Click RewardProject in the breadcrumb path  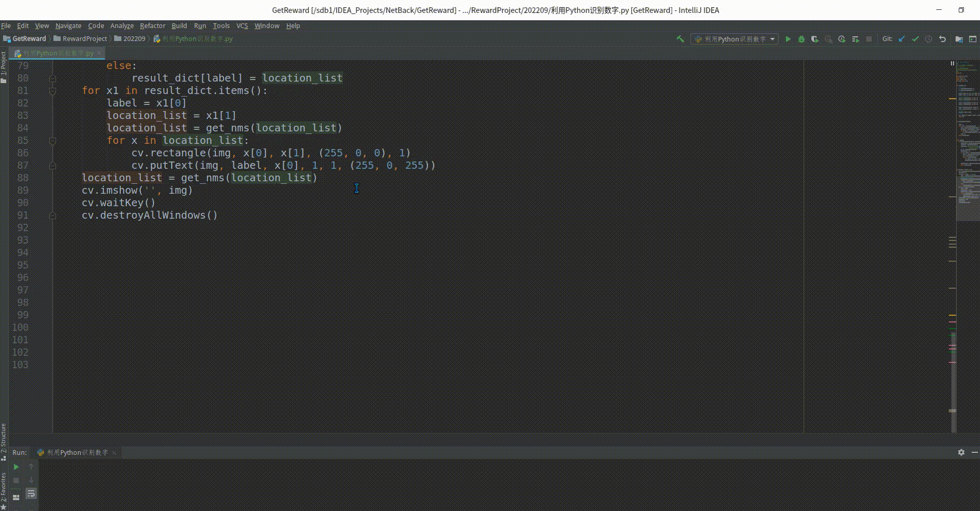pos(85,39)
